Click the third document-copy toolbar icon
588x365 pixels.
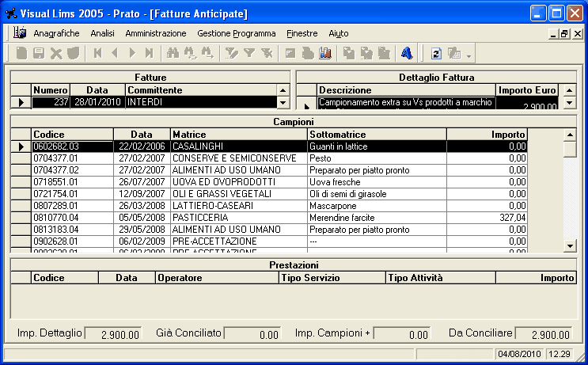[384, 53]
